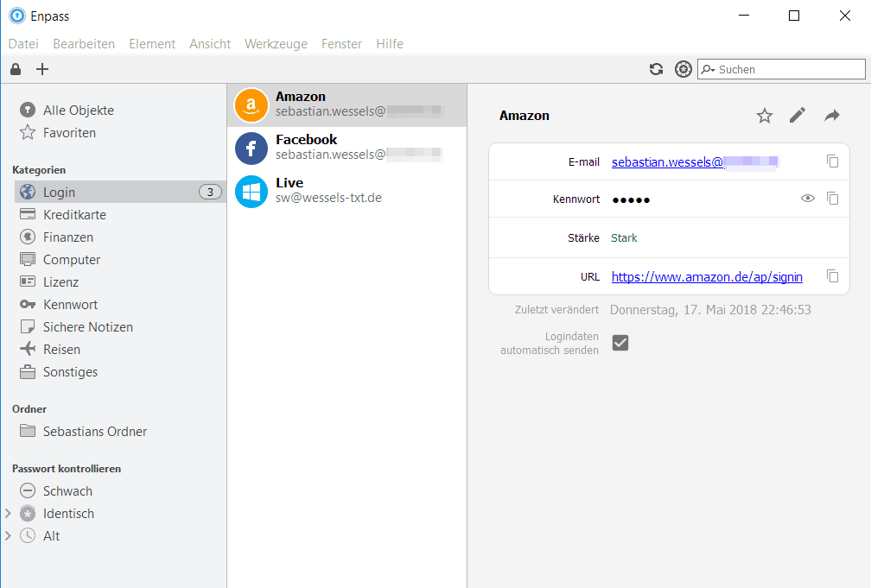
Task: Select the Login category
Action: click(x=120, y=192)
